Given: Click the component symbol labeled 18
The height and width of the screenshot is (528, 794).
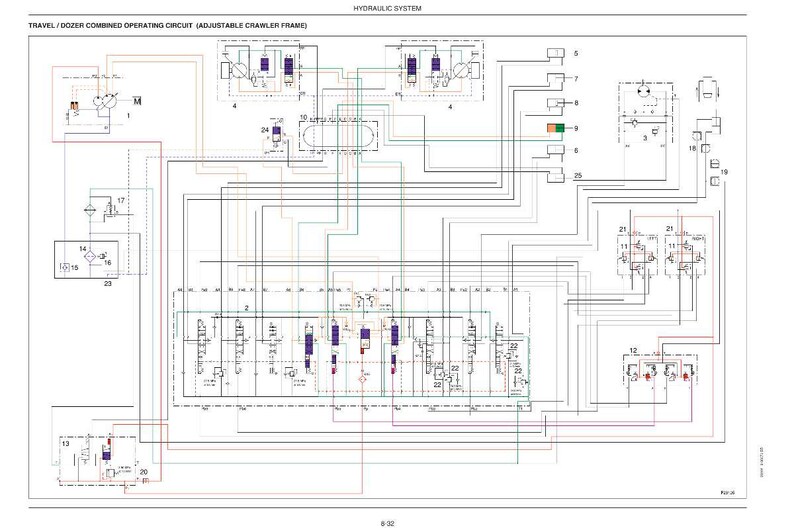Looking at the screenshot, I should pos(705,148).
